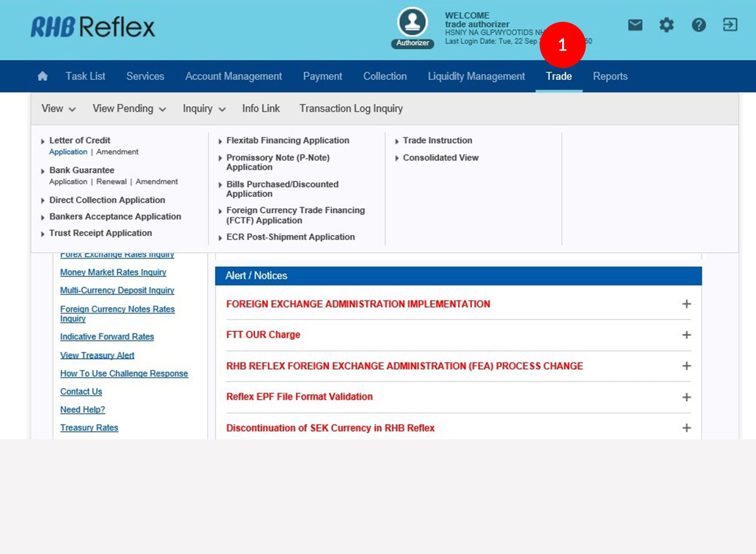Expand Discontinuation of SEK Currency notice
Image resolution: width=756 pixels, height=554 pixels.
[686, 428]
